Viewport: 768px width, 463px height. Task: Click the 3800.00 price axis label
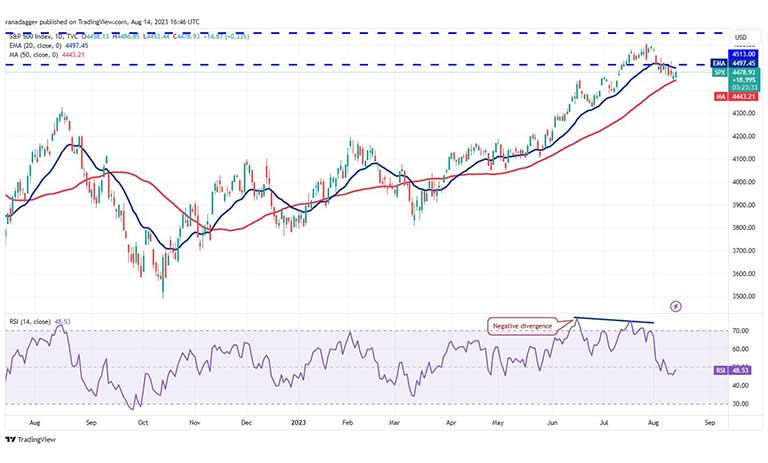744,228
